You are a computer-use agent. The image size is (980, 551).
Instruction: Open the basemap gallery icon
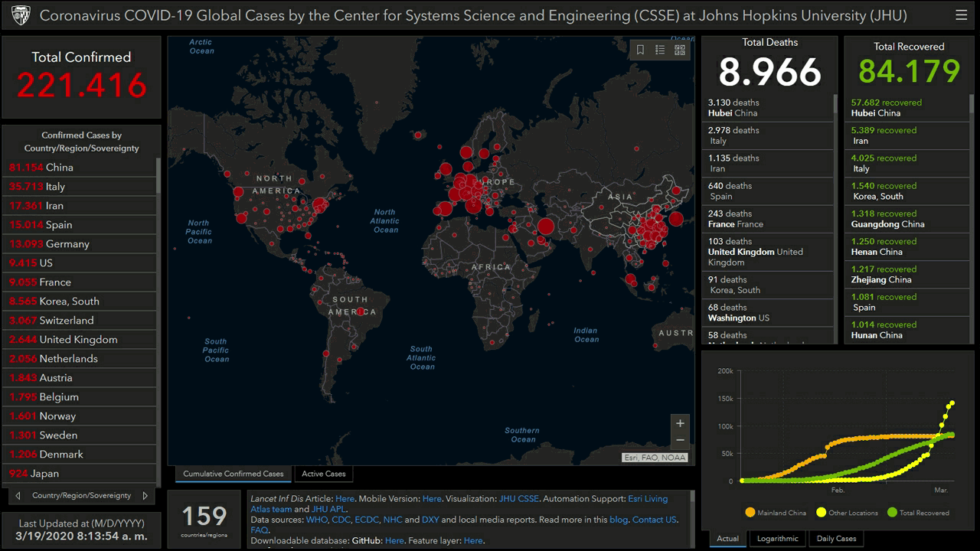point(678,49)
